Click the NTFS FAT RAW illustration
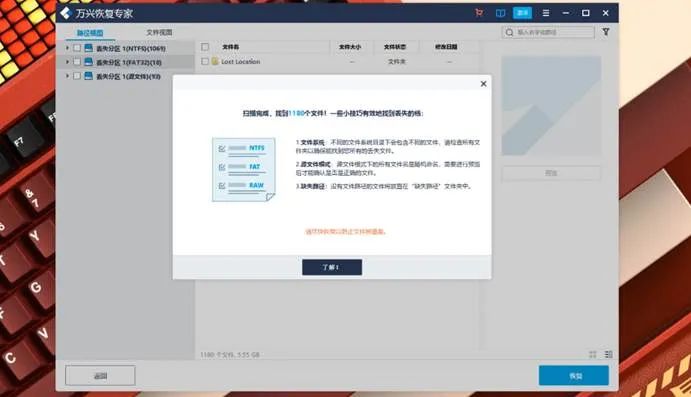The width and height of the screenshot is (691, 397). click(244, 170)
